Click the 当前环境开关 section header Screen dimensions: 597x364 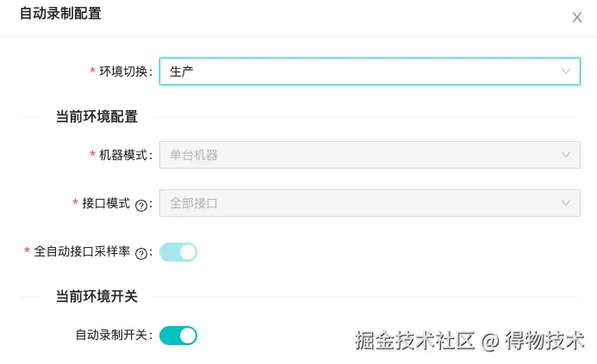96,296
